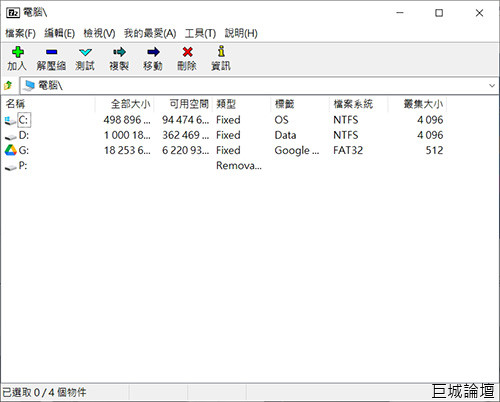Sort by Type (類型) column header
The height and width of the screenshot is (402, 500).
[242, 104]
